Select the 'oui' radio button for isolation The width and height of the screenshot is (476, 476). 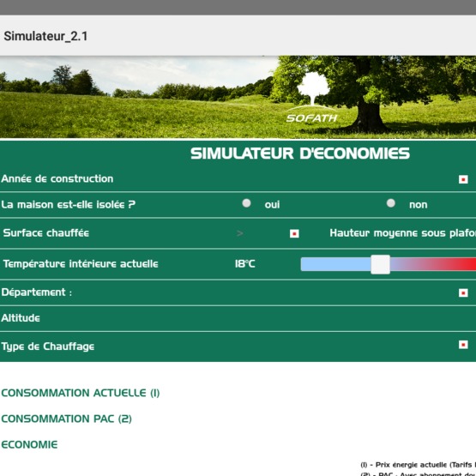click(x=246, y=203)
